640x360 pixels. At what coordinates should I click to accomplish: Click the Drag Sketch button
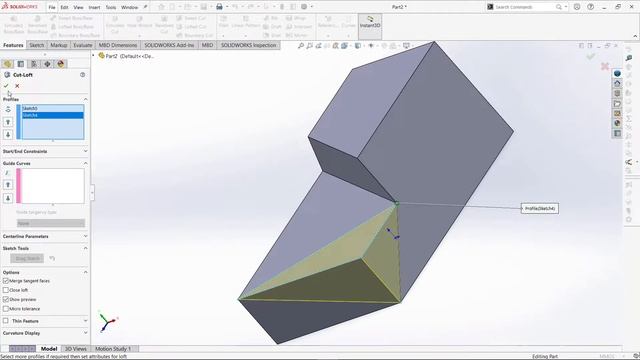pos(27,258)
